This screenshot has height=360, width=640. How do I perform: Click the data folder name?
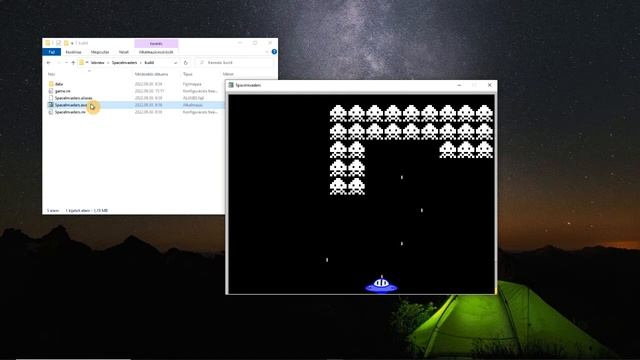coord(59,84)
